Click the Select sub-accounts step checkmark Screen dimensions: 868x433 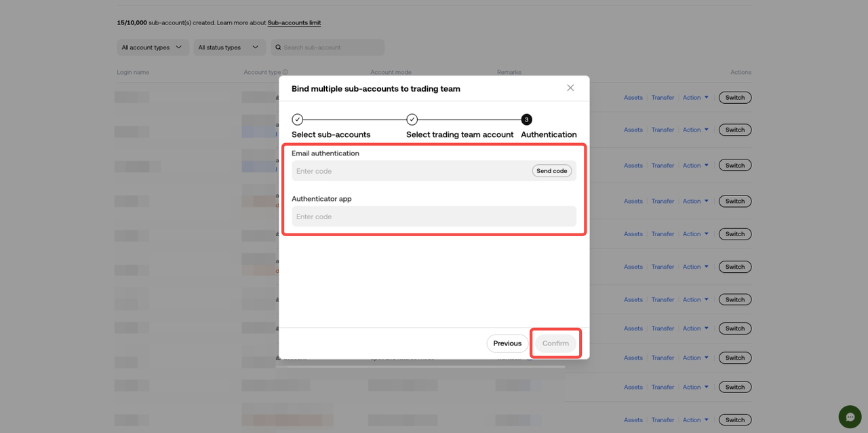tap(298, 119)
